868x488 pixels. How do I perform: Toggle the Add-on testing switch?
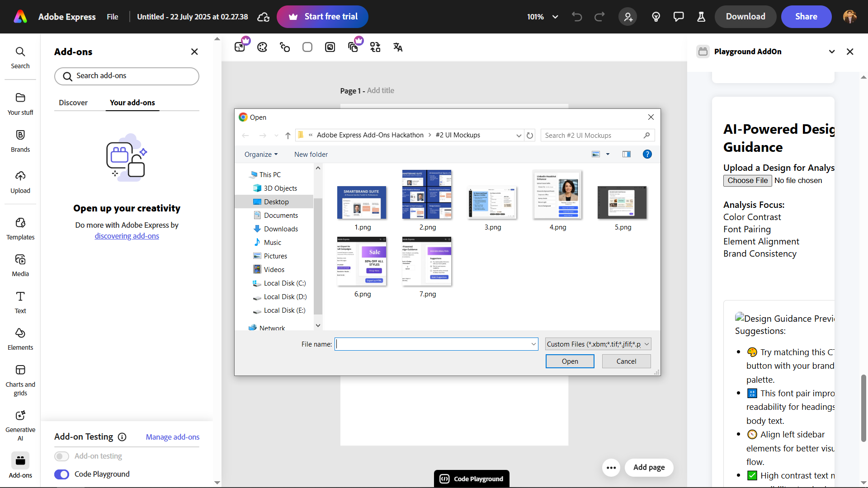click(61, 456)
